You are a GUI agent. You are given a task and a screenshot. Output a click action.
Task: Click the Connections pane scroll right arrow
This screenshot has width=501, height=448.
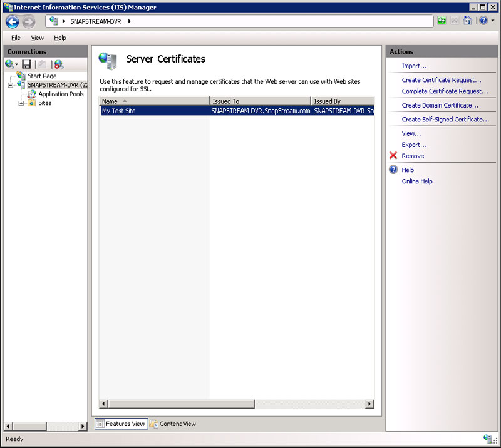click(x=83, y=426)
